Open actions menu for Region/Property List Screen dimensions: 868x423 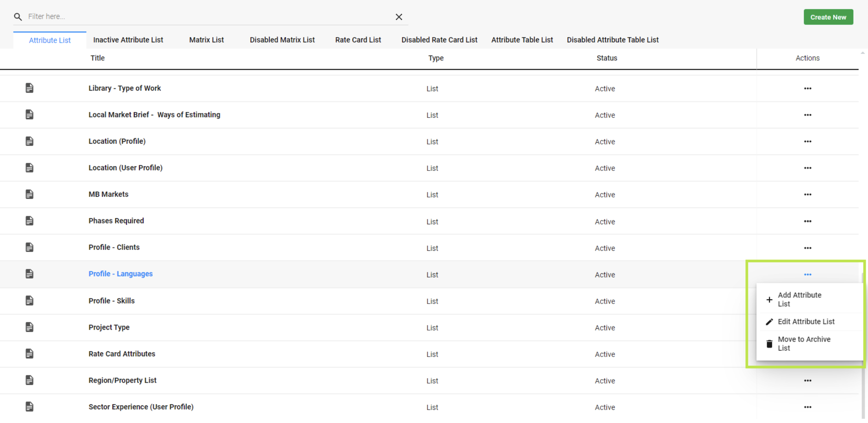point(807,380)
